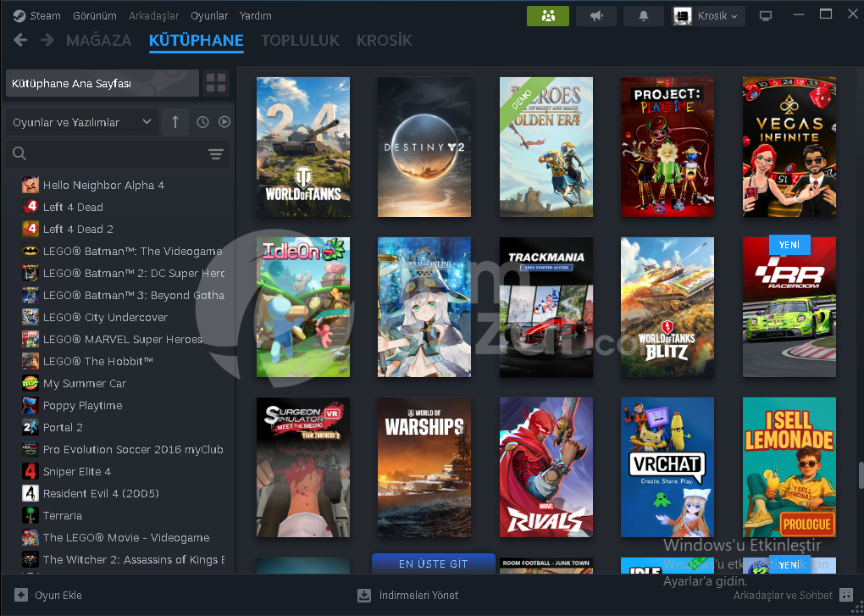864x616 pixels.
Task: Open the Oyunlar menu
Action: [x=209, y=15]
